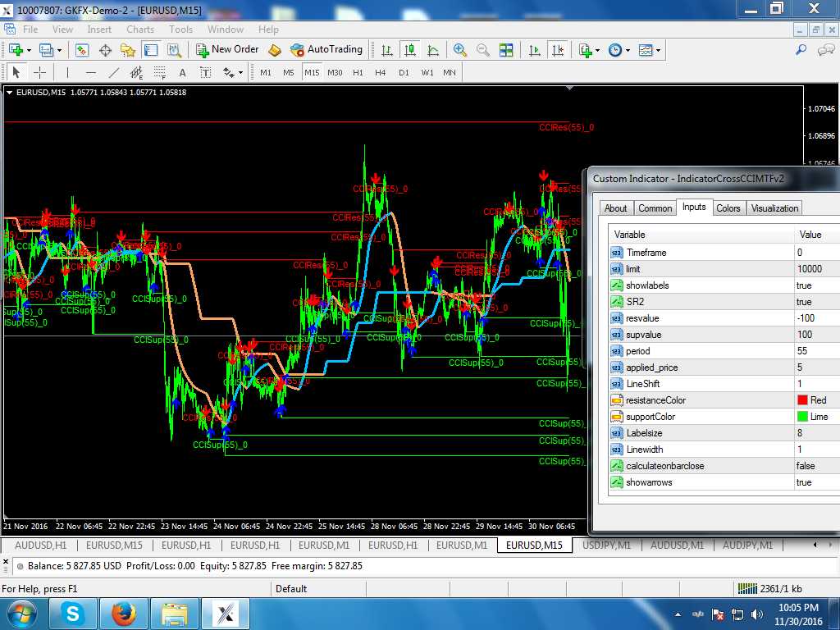Select the Fibonacci retracement tool
Image resolution: width=840 pixels, height=630 pixels.
coord(160,72)
